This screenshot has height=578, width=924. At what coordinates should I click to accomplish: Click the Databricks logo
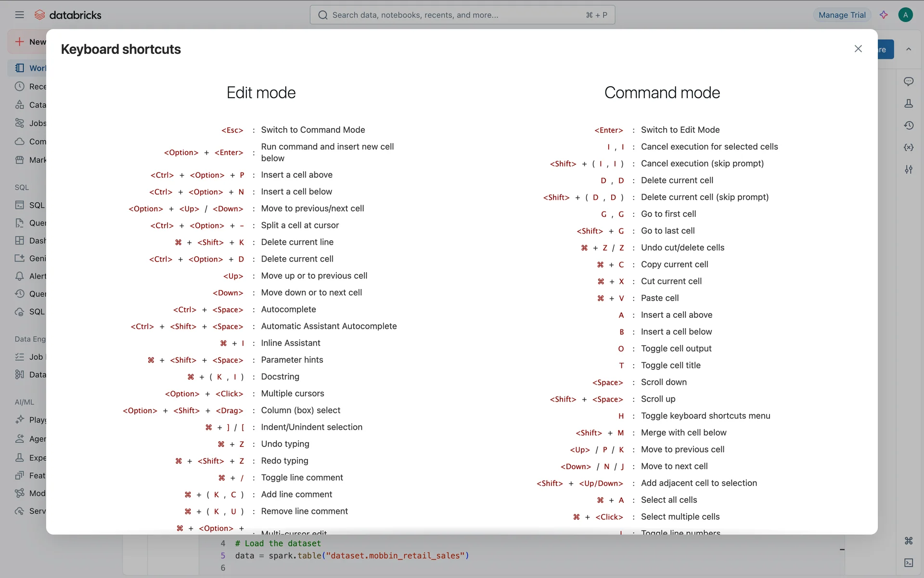click(x=68, y=15)
